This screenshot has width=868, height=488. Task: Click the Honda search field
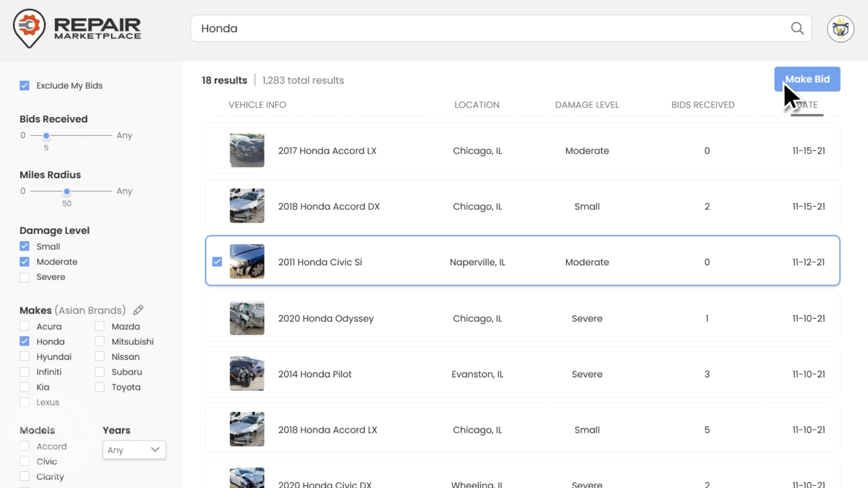click(501, 28)
